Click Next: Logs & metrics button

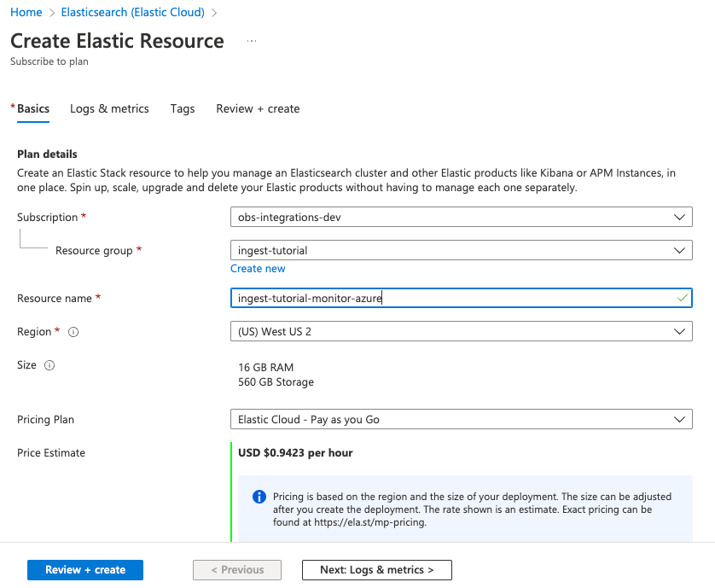pyautogui.click(x=376, y=569)
